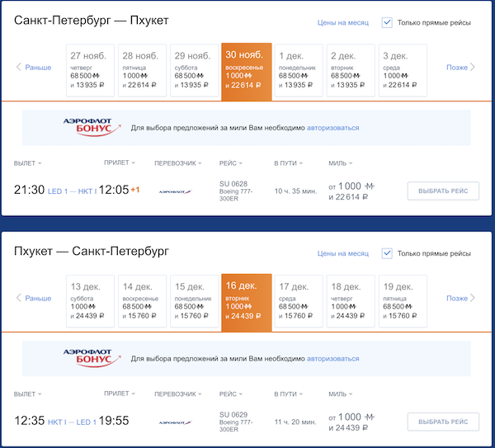Viewport: 495px width, 448px height.
Task: Sort outbound flights by ВЫЛЕТ column
Action: [28, 163]
